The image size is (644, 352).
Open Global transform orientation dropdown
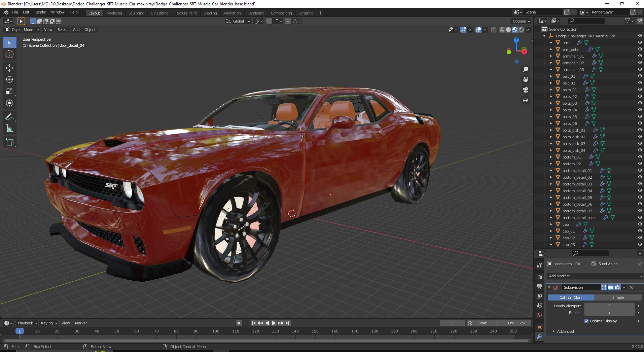click(x=238, y=21)
